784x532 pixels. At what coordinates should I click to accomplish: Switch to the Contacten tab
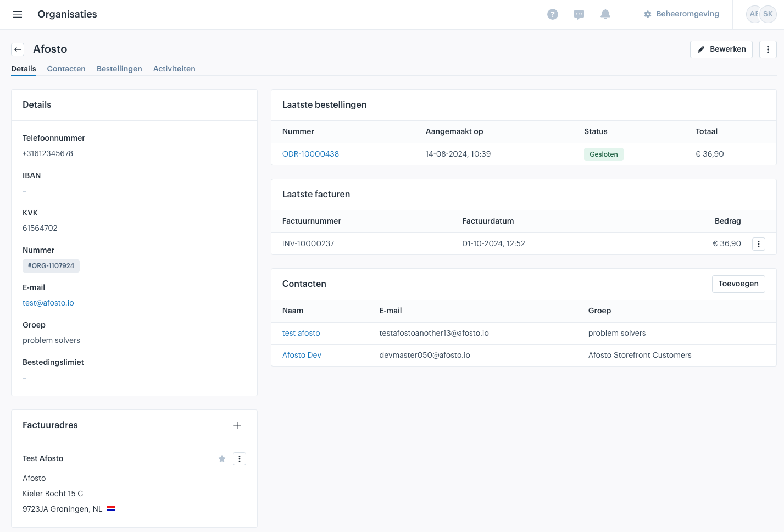pyautogui.click(x=66, y=69)
